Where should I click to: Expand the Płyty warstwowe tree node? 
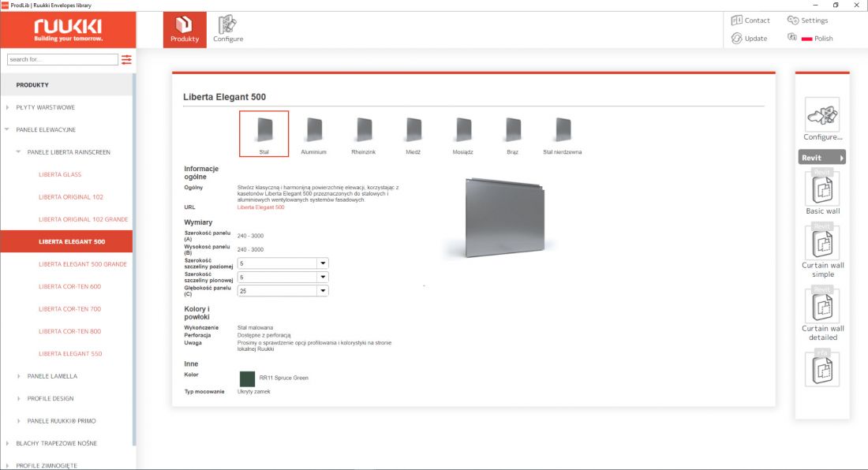pos(7,107)
